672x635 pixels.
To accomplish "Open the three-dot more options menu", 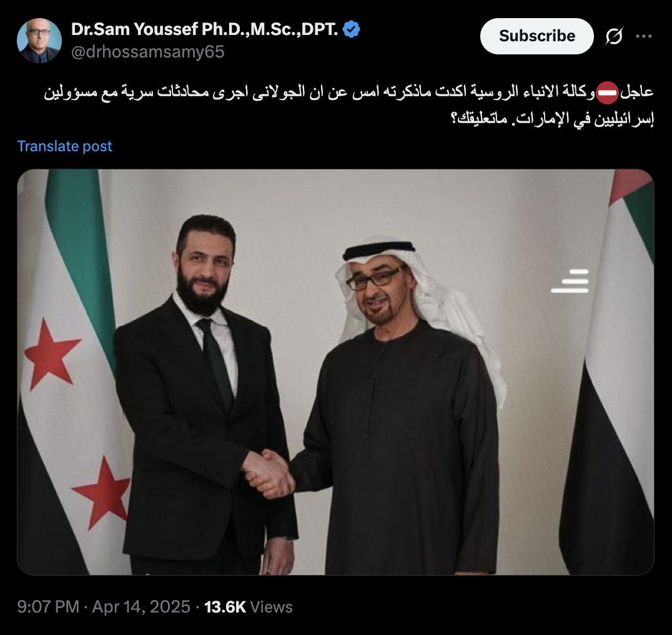I will [x=644, y=36].
